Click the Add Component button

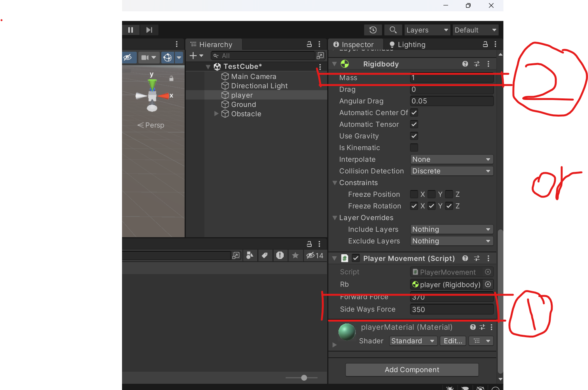pos(412,370)
